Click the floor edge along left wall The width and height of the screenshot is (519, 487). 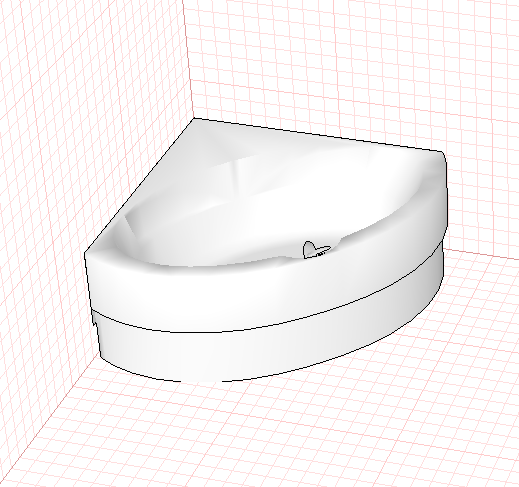point(50,417)
